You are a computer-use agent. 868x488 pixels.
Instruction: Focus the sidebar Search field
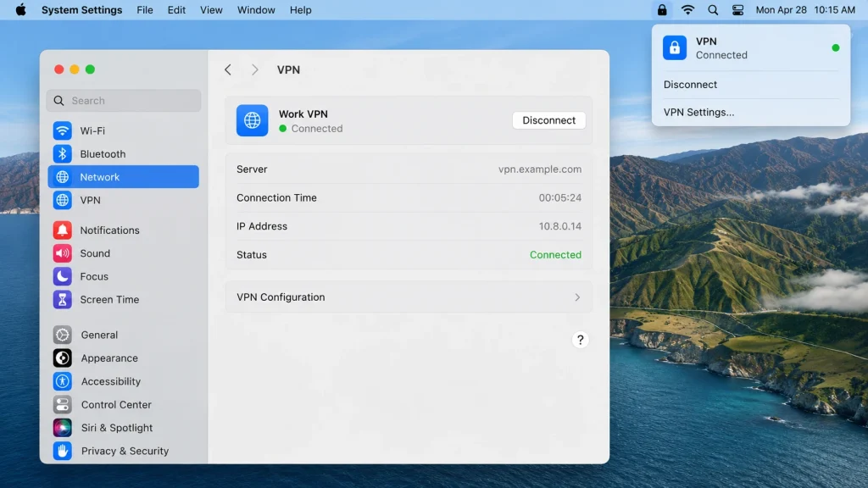[x=124, y=101]
